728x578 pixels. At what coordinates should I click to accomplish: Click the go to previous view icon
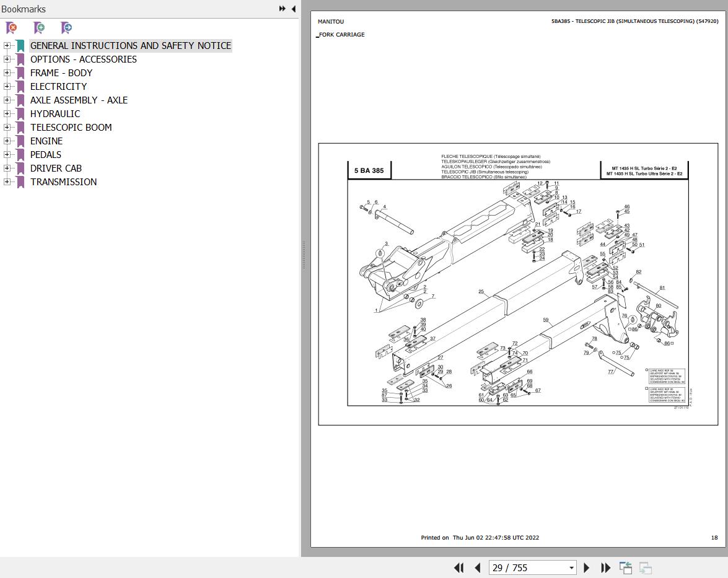(x=626, y=568)
